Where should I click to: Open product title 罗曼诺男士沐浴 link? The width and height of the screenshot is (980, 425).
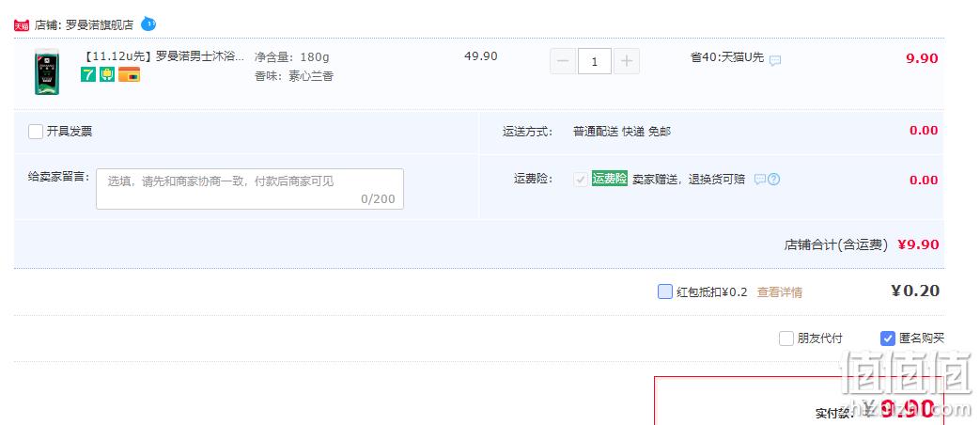coord(163,56)
